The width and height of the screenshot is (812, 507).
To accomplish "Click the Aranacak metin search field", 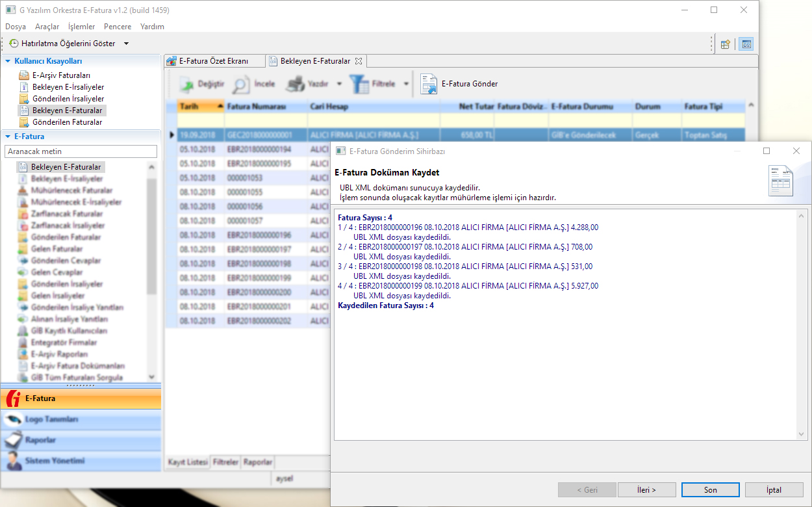I will click(81, 151).
